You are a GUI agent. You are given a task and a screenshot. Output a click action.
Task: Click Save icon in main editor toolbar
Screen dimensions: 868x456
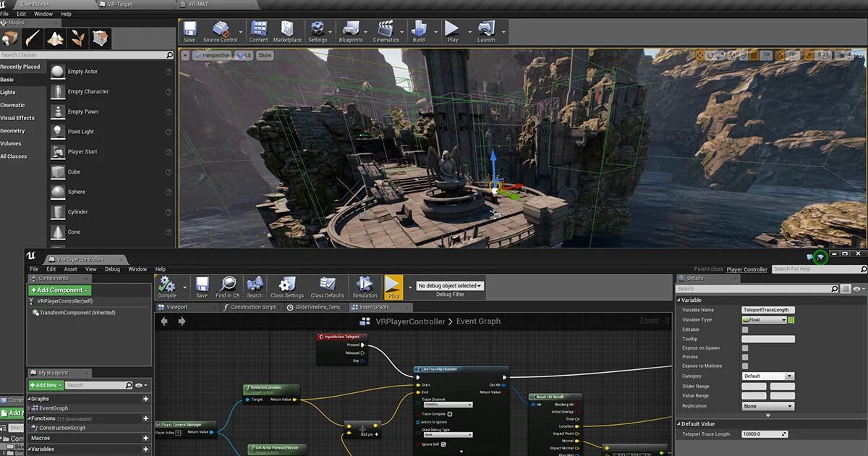[189, 30]
